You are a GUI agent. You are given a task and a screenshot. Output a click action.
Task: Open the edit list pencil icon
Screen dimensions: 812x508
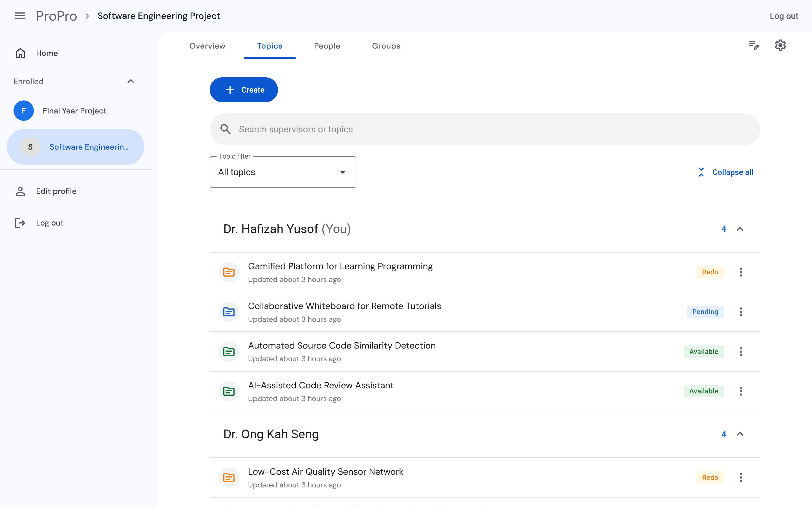[754, 45]
